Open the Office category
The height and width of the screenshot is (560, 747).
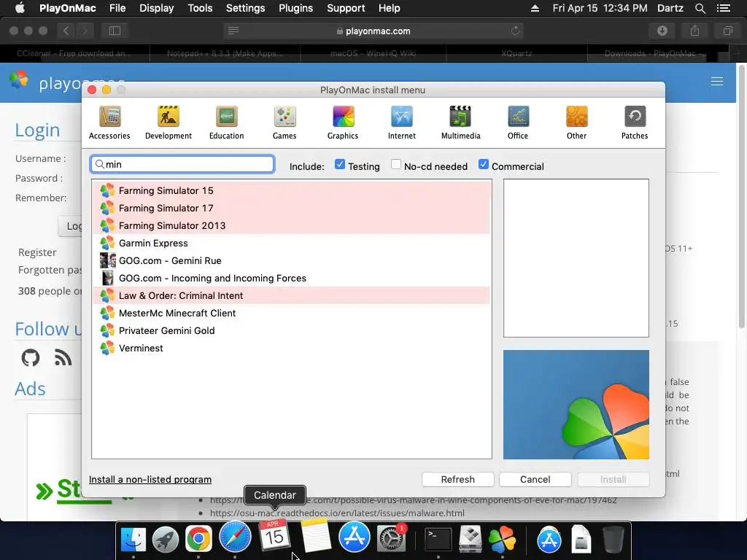coord(518,122)
